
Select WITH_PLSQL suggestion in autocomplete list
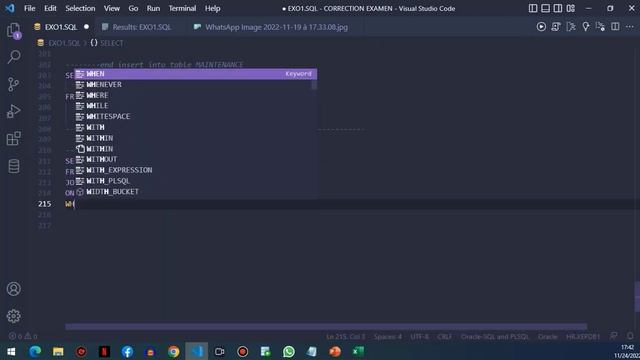click(196, 181)
